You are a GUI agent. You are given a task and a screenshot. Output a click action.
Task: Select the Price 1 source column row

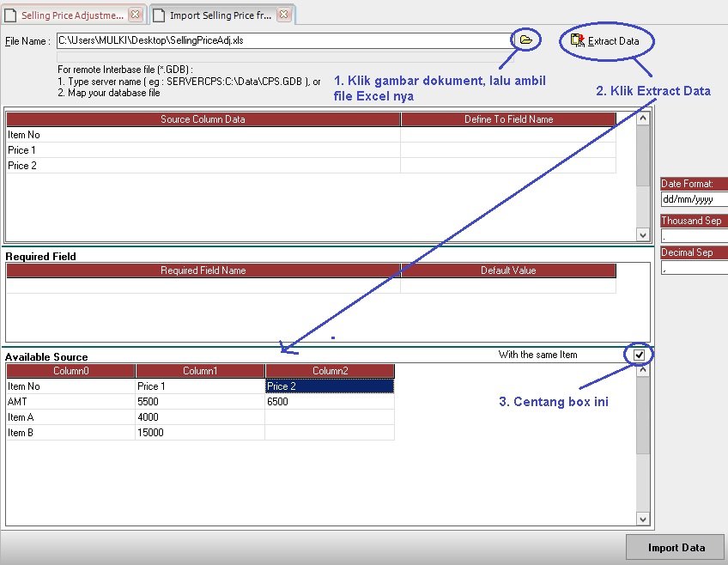[x=203, y=150]
